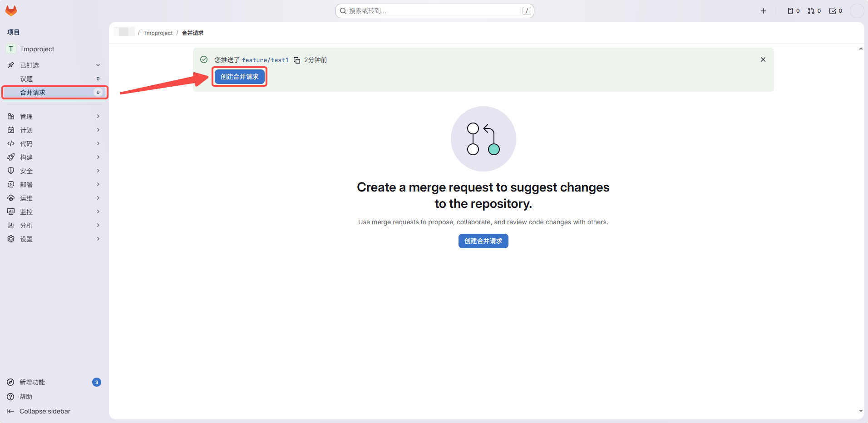Select 合并请求 in the sidebar
This screenshot has height=423, width=868.
click(x=33, y=93)
